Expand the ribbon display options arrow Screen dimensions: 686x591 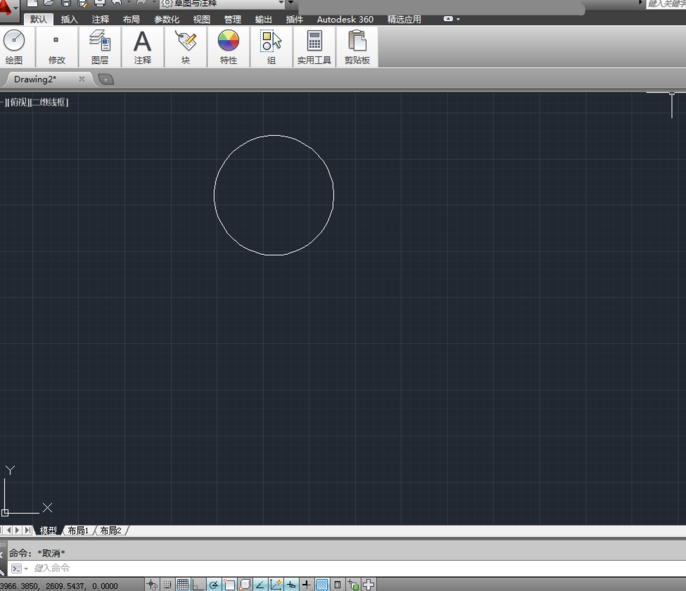[458, 19]
